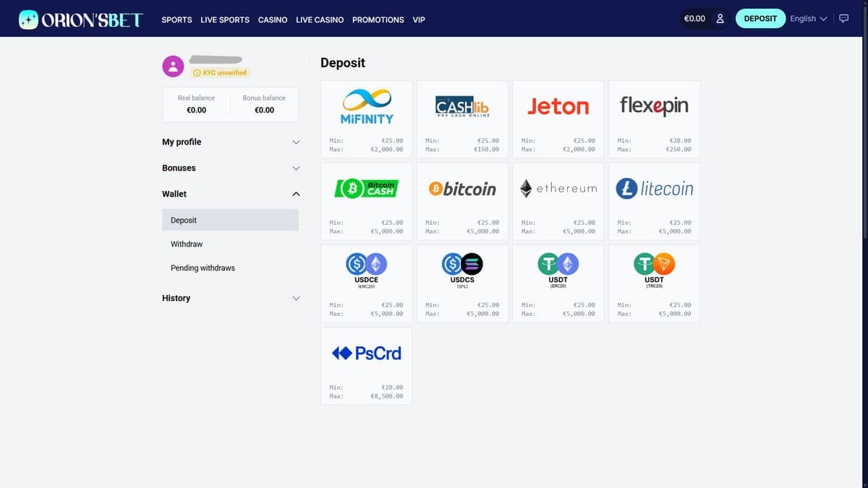Image resolution: width=868 pixels, height=488 pixels.
Task: Select USDT TRC20 deposit tile
Action: (x=654, y=283)
